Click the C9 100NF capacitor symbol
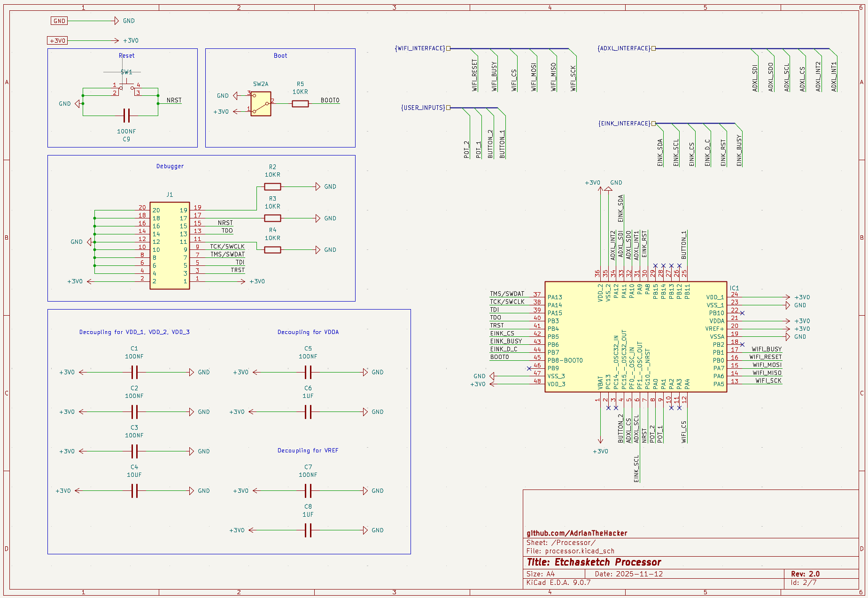This screenshot has width=868, height=598. [x=126, y=116]
